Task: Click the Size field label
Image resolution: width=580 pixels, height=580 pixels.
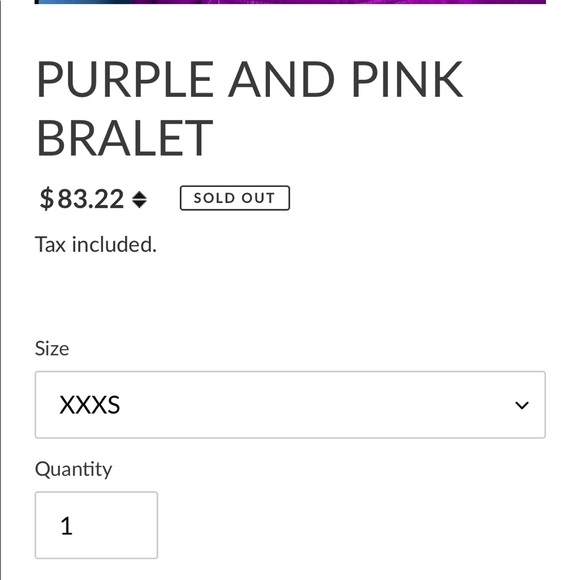Action: point(52,348)
